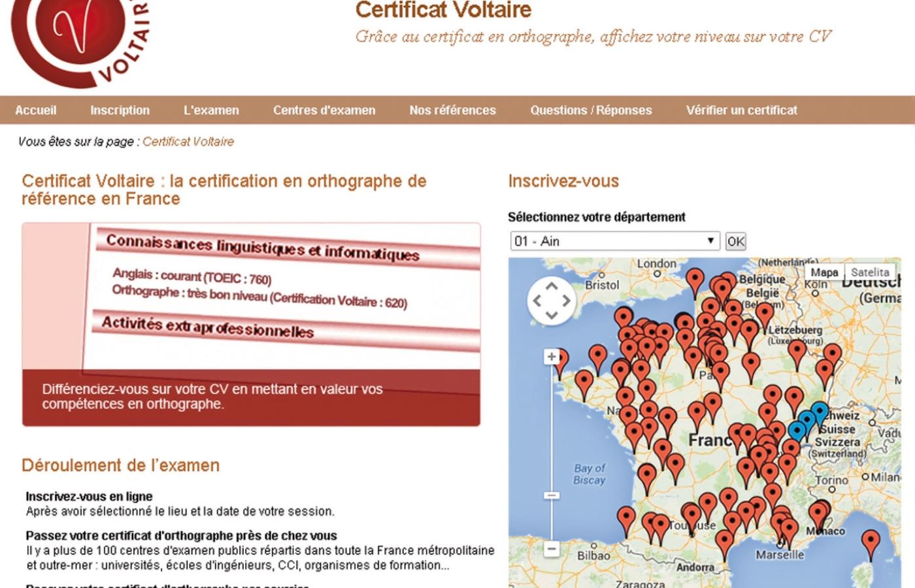Click the Certificat Voltaire breadcrumb link
This screenshot has width=915, height=588.
(188, 142)
